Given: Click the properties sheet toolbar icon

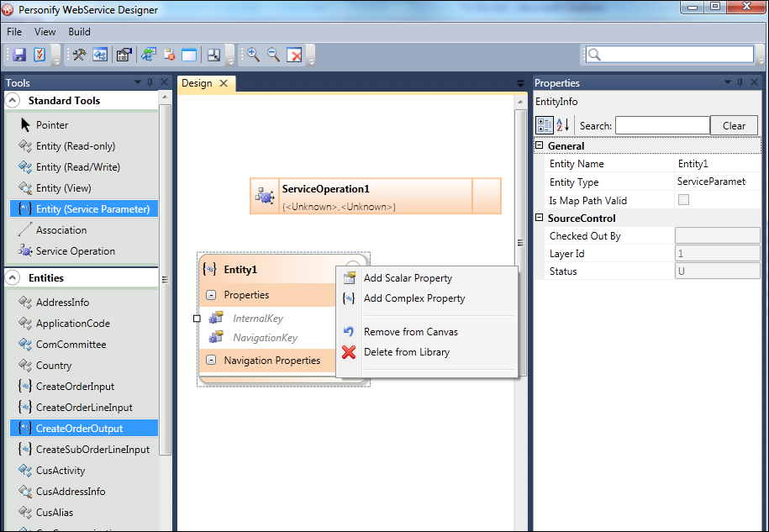Looking at the screenshot, I should [124, 55].
